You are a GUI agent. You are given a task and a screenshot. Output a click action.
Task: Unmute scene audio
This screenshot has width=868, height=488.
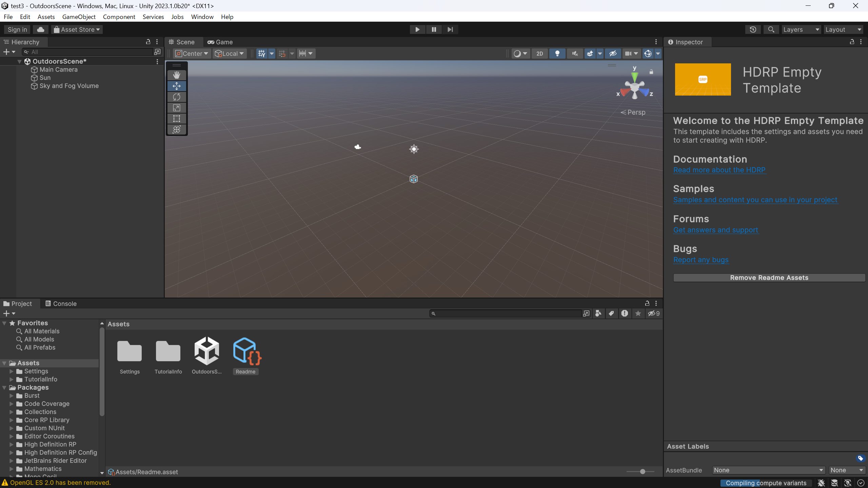(574, 53)
